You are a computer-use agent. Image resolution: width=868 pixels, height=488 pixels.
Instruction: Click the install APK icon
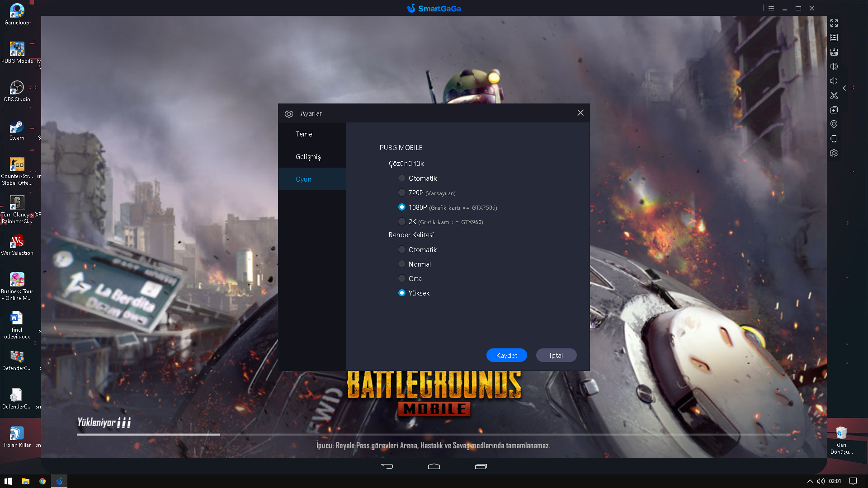point(834,52)
